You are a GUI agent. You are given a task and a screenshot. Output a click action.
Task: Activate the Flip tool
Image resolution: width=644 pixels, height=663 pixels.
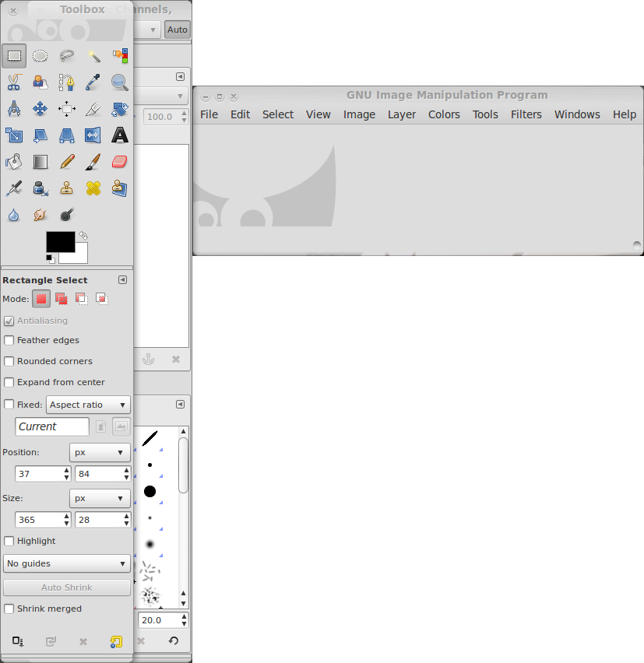93,135
